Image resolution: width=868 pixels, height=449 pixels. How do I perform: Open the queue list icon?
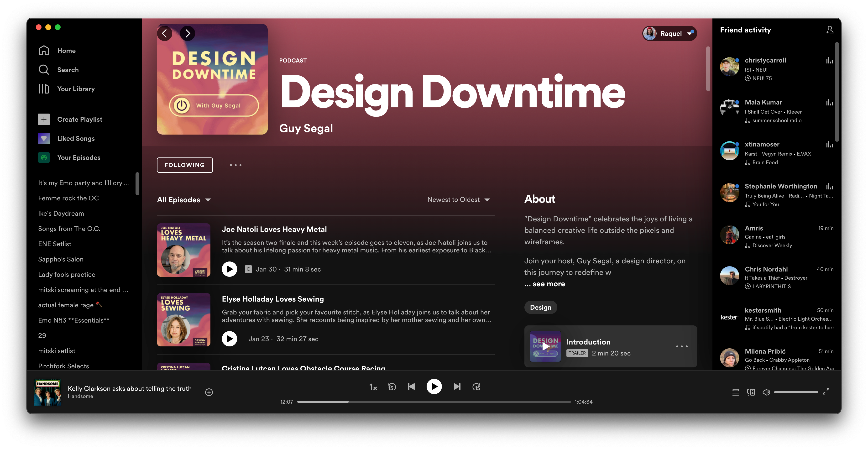(x=736, y=392)
